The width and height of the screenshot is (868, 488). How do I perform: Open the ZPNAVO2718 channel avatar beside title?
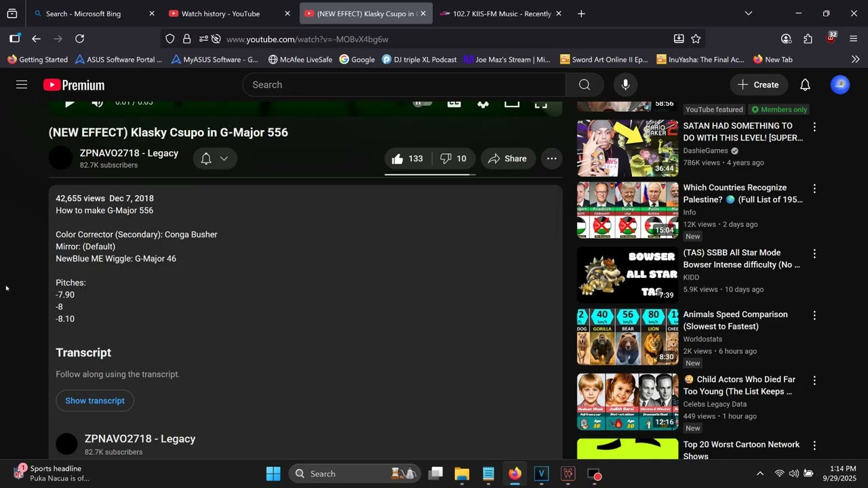pos(60,158)
